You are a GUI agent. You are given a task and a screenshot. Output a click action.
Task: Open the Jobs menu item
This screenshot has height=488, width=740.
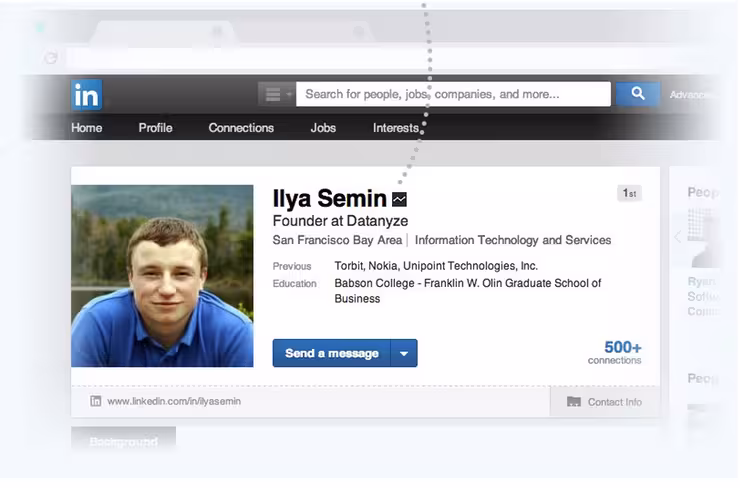323,128
